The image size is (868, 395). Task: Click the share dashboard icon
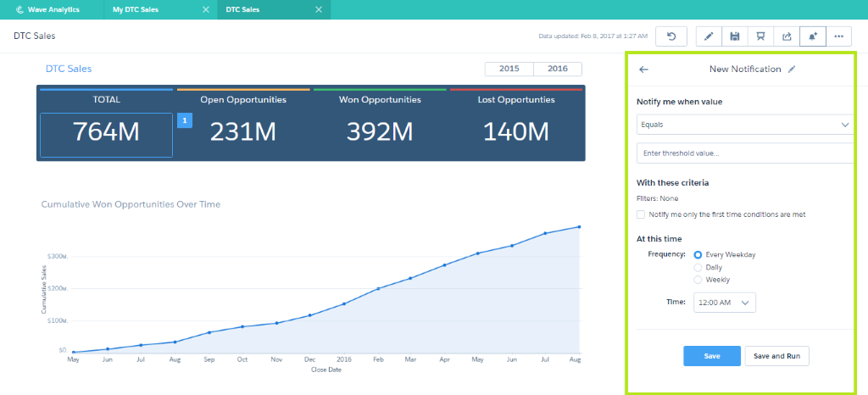click(x=787, y=36)
